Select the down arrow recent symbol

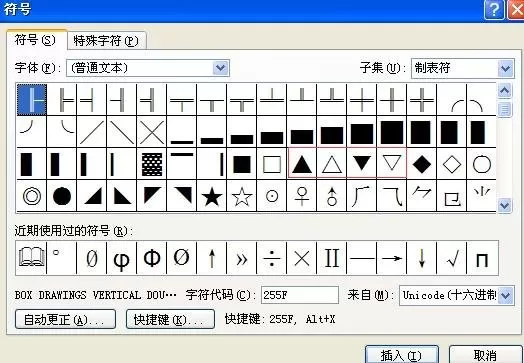pyautogui.click(x=422, y=258)
